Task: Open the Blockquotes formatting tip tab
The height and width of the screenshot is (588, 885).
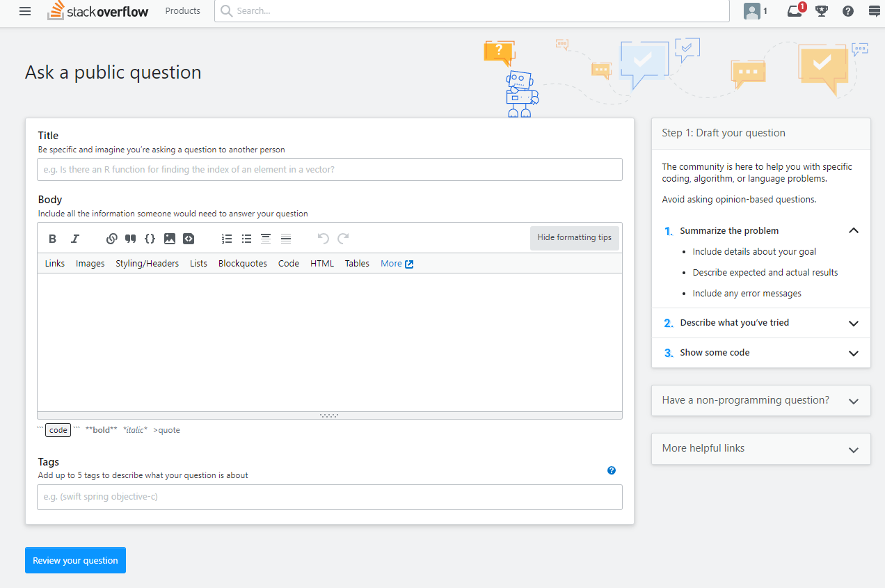Action: pyautogui.click(x=243, y=264)
